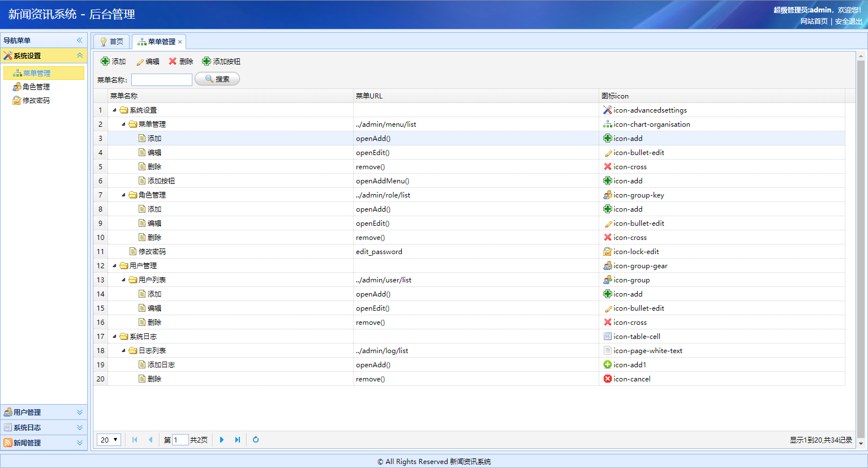Click the 搜索 button
The image size is (868, 468).
217,79
